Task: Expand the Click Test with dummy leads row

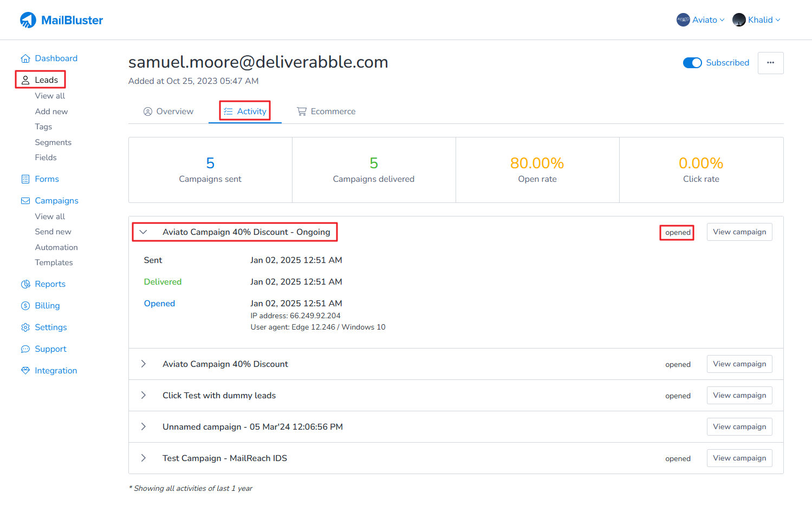Action: (x=144, y=396)
